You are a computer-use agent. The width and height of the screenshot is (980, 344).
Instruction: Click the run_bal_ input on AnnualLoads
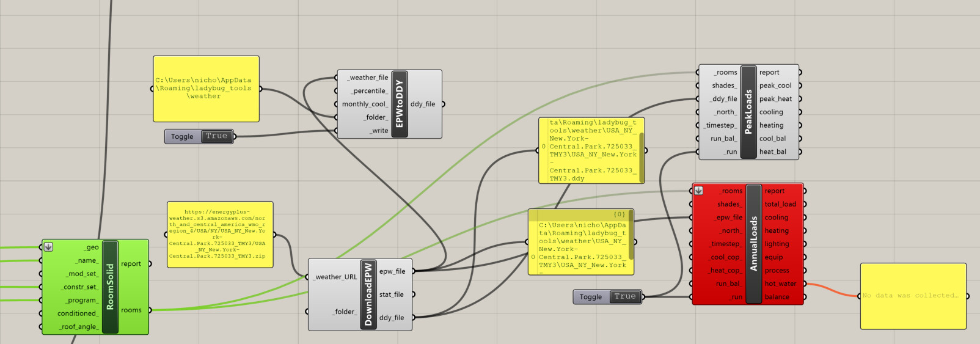pyautogui.click(x=729, y=284)
